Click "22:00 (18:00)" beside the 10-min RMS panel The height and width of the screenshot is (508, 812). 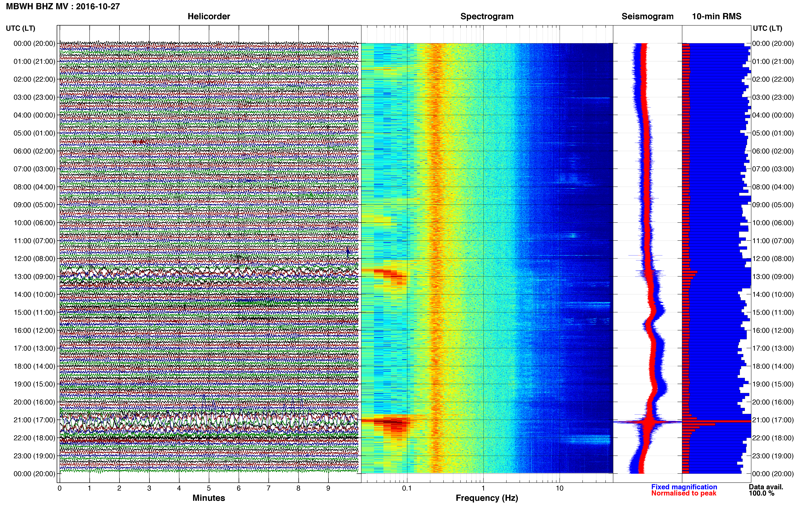pyautogui.click(x=773, y=438)
